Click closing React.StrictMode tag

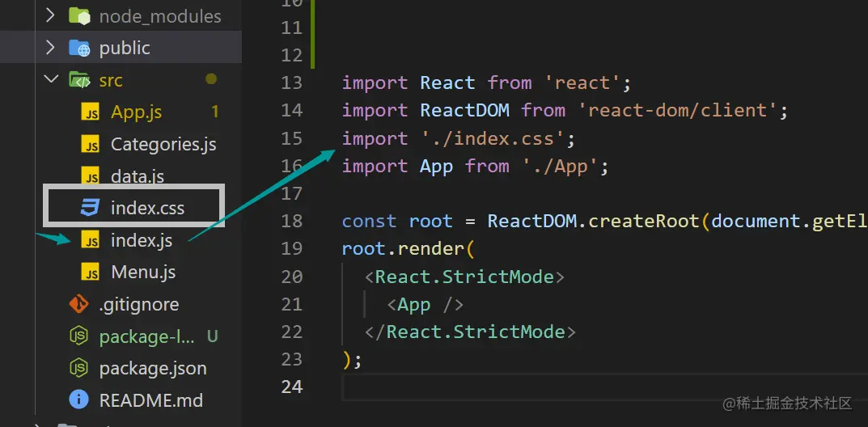[469, 332]
